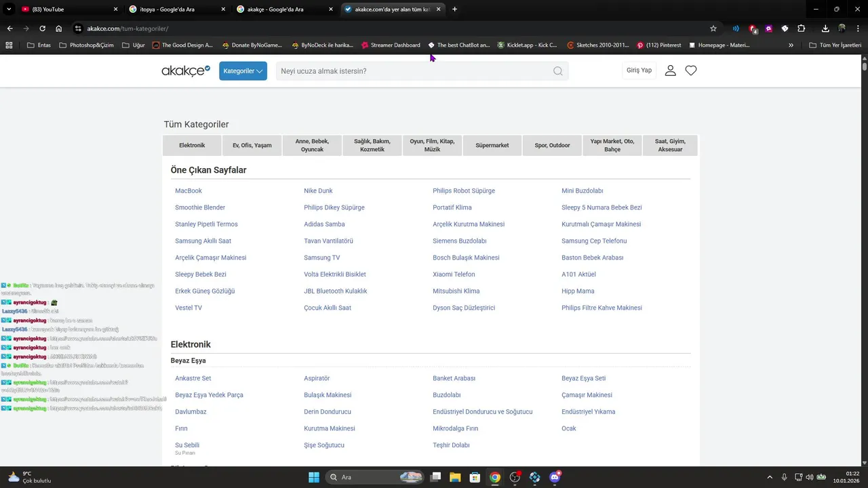Switch to akakçe Google search tab
This screenshot has width=868, height=488.
click(x=285, y=9)
